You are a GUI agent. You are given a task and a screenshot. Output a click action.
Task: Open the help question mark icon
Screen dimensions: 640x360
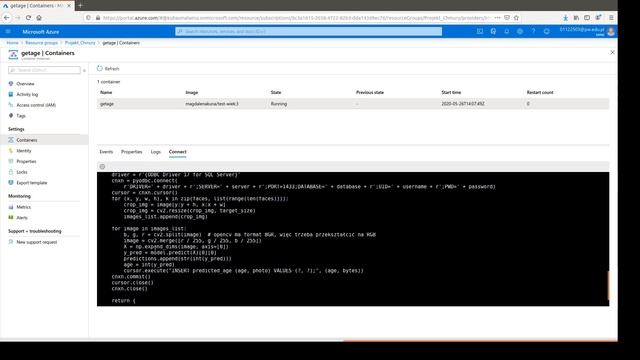(x=533, y=31)
